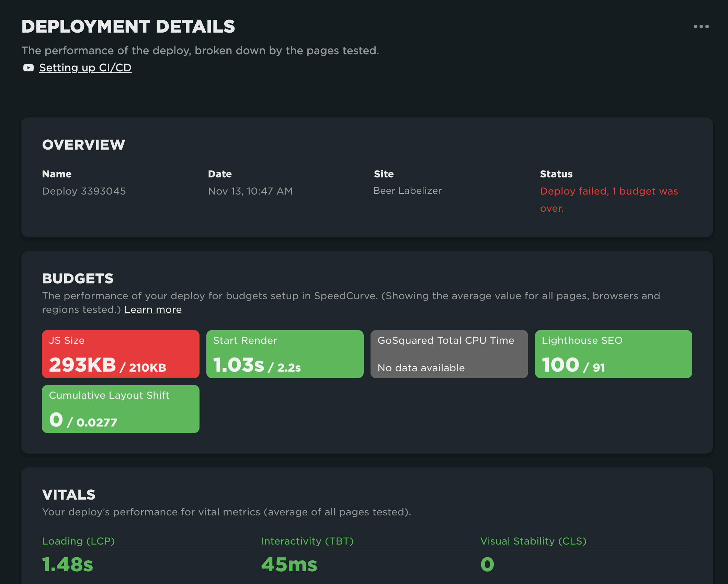This screenshot has height=584, width=728.
Task: Click the Loading (LCP) vital heading
Action: 78,541
